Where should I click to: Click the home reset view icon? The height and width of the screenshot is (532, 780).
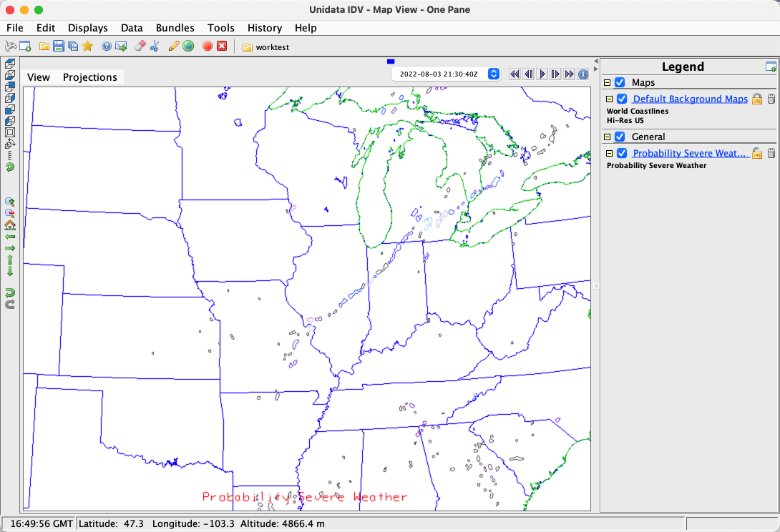point(10,225)
